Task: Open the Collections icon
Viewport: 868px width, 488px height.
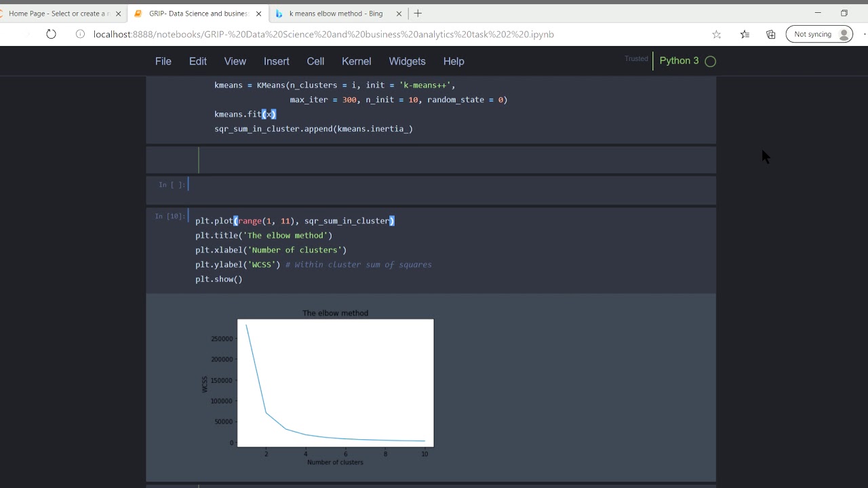Action: (771, 34)
